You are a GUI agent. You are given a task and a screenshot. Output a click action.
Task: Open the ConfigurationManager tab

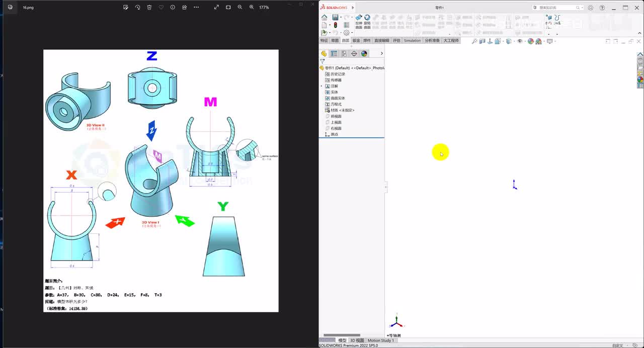click(x=344, y=53)
